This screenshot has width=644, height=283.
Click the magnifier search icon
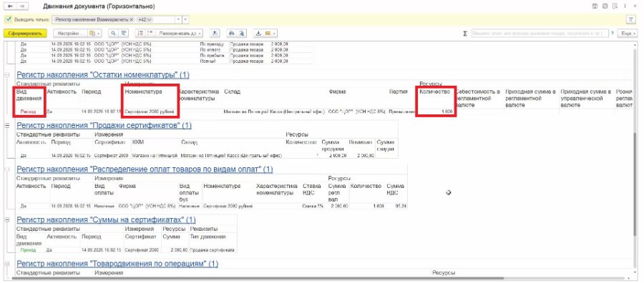tap(113, 33)
